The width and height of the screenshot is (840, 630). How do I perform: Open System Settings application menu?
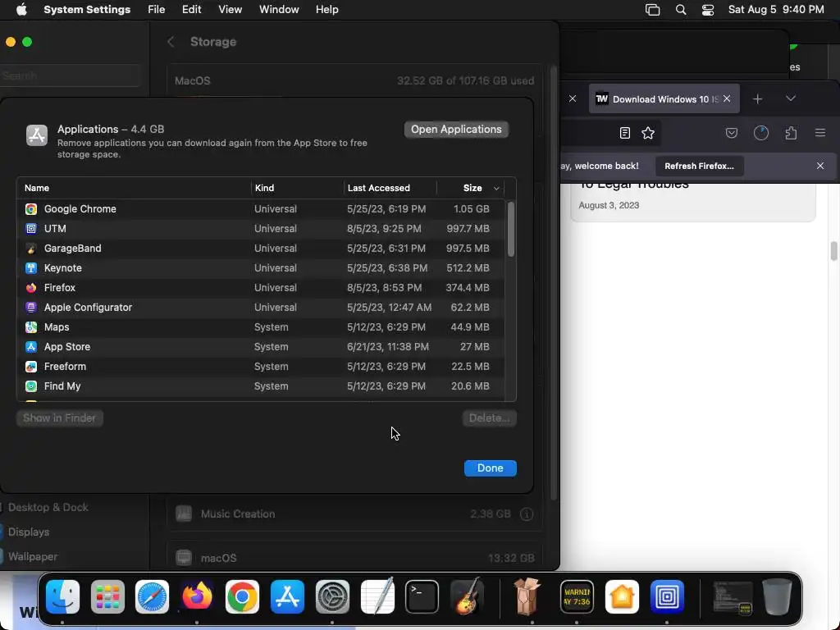coord(87,10)
